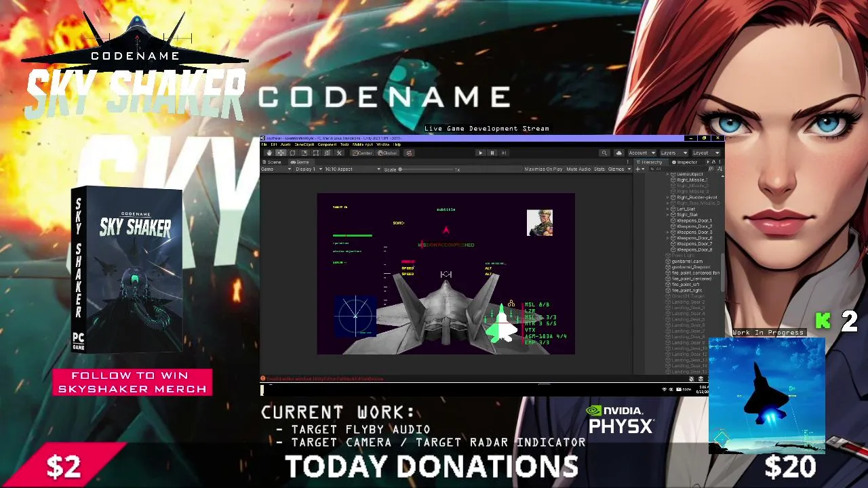Select the Transform tool in Unity toolbar

pyautogui.click(x=327, y=152)
